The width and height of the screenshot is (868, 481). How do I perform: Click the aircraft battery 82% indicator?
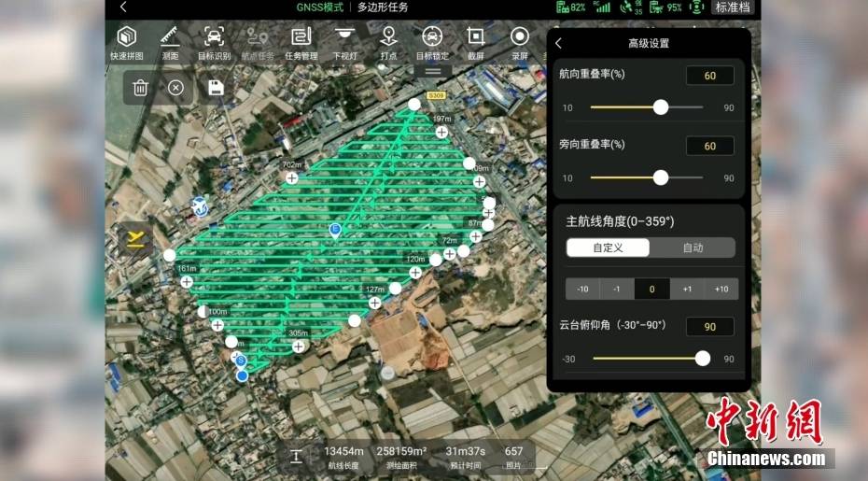coord(570,7)
